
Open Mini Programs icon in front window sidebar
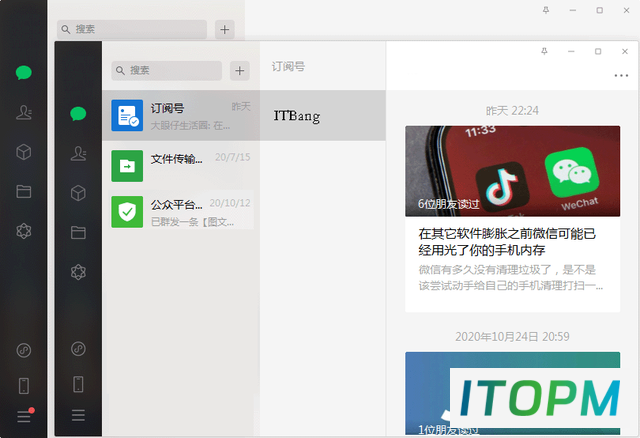point(78,349)
